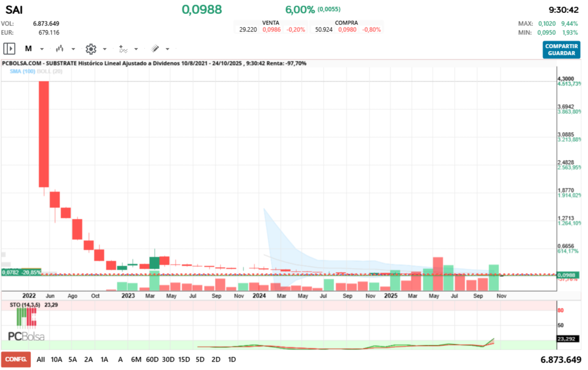The width and height of the screenshot is (588, 370).
Task: Click the 2025 label on time axis
Action: 391,296
